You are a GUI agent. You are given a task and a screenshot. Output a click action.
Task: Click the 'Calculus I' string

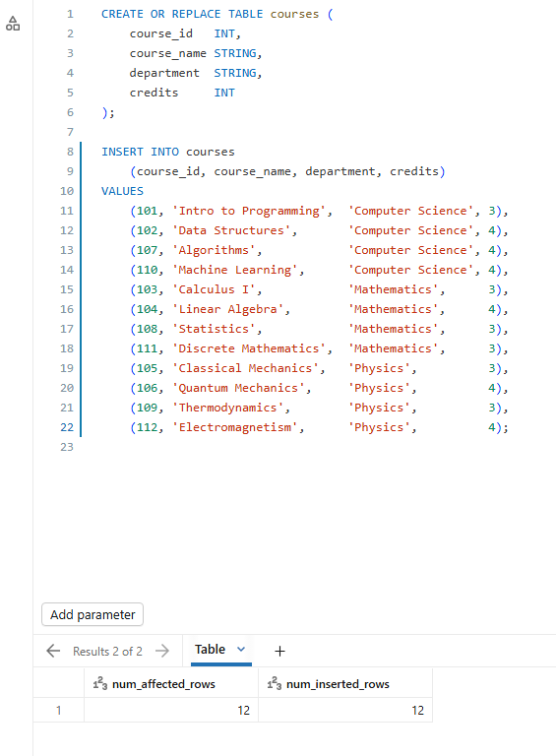coord(214,289)
